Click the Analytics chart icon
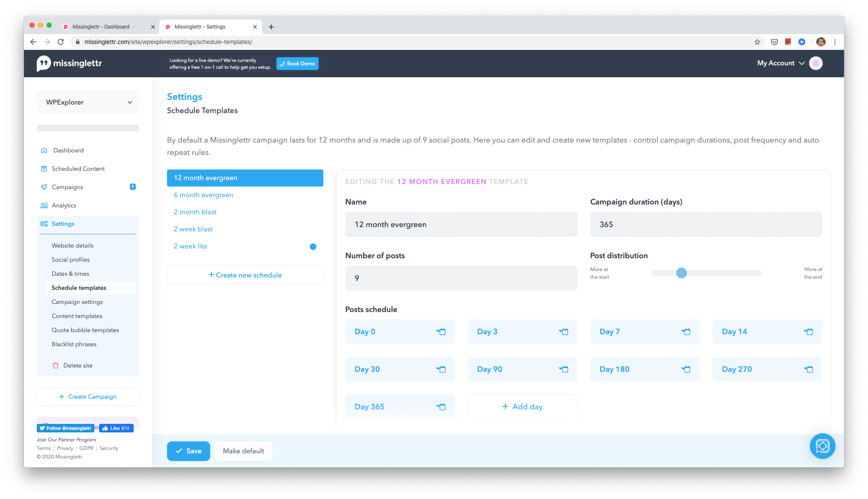868x499 pixels. coord(44,205)
